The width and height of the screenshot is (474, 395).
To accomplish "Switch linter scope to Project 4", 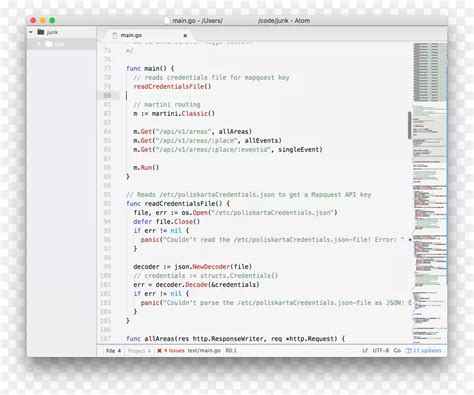I will click(139, 351).
